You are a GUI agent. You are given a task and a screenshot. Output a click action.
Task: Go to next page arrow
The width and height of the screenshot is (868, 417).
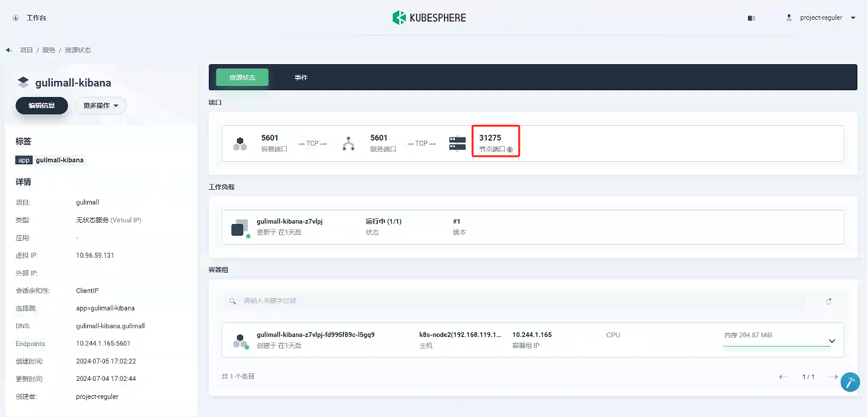(x=833, y=377)
